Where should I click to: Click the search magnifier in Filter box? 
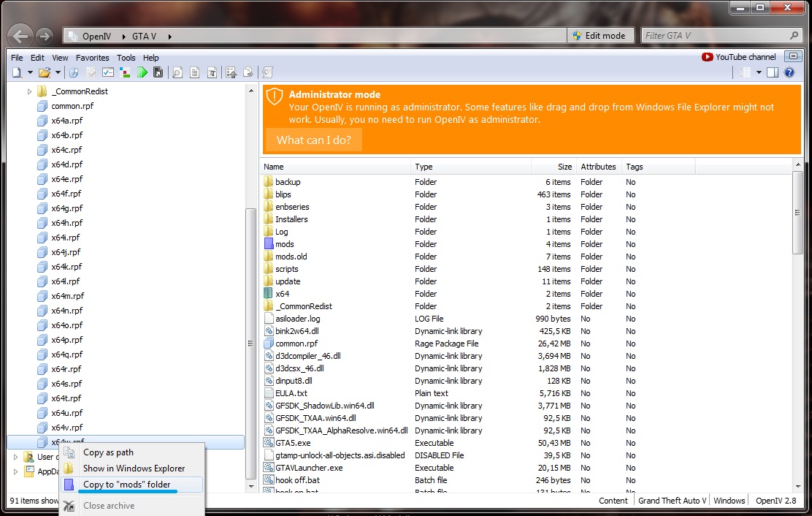coord(794,35)
